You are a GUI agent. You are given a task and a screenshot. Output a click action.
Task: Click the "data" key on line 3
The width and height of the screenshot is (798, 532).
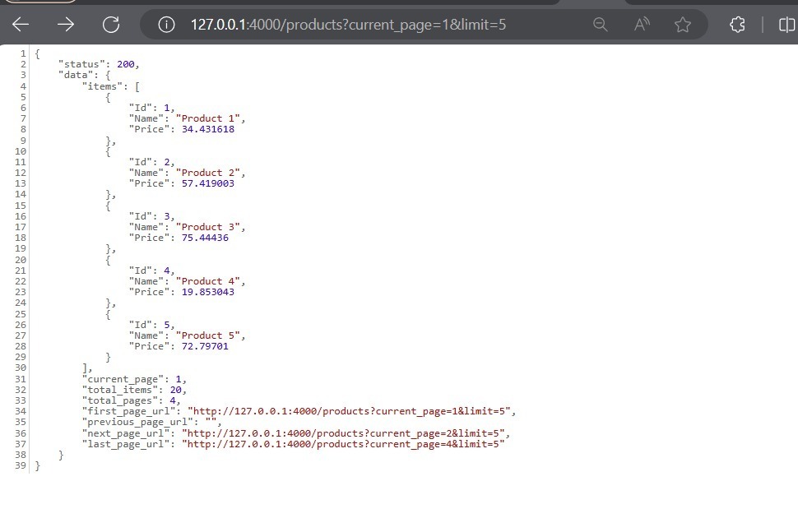pos(76,75)
